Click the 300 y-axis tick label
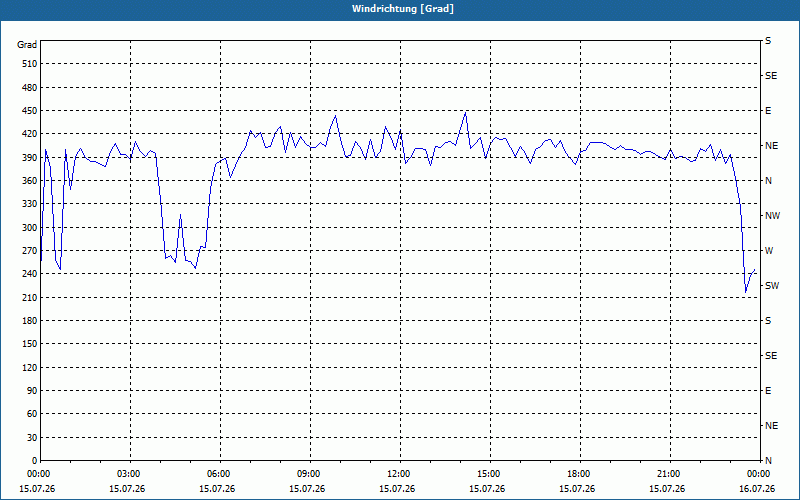Screen dimensions: 800x500 (x=30, y=228)
